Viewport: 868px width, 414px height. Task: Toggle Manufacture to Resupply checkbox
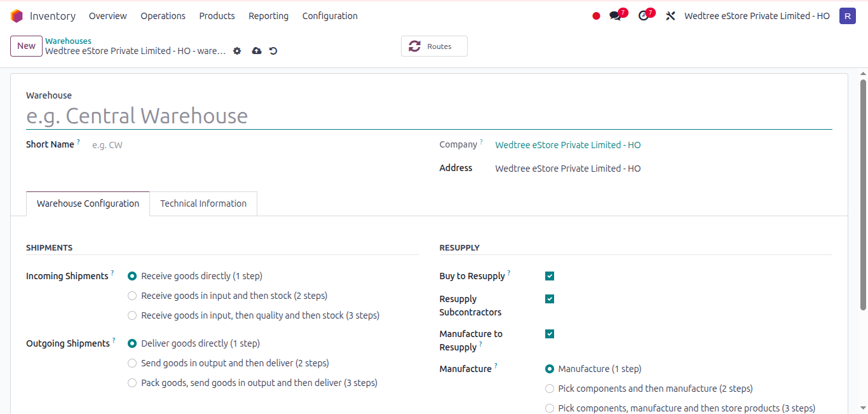[550, 334]
